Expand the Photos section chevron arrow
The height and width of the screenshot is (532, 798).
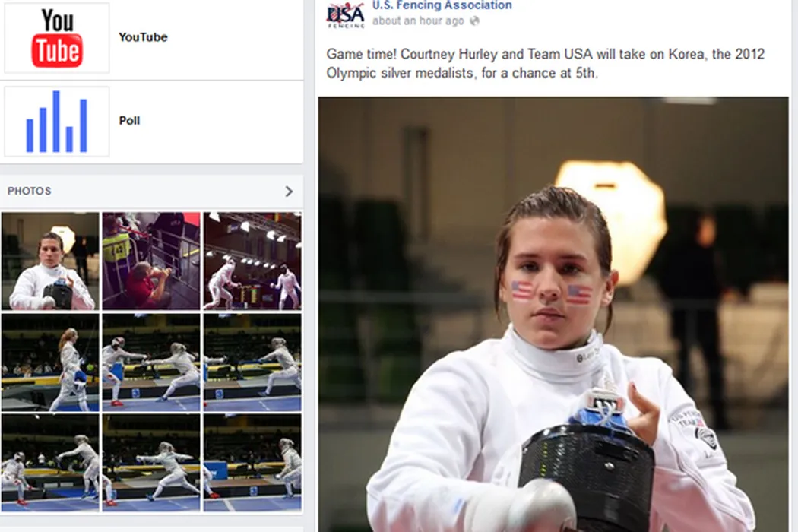tap(289, 192)
